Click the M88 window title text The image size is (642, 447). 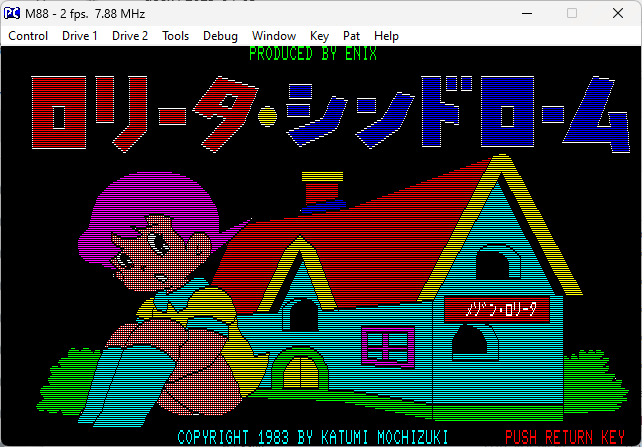(x=85, y=14)
